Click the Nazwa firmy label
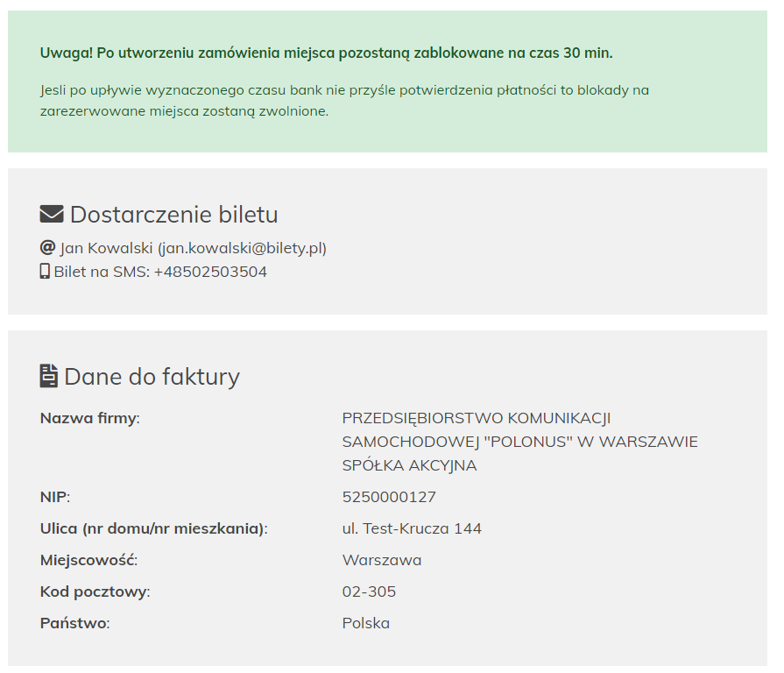 90,418
